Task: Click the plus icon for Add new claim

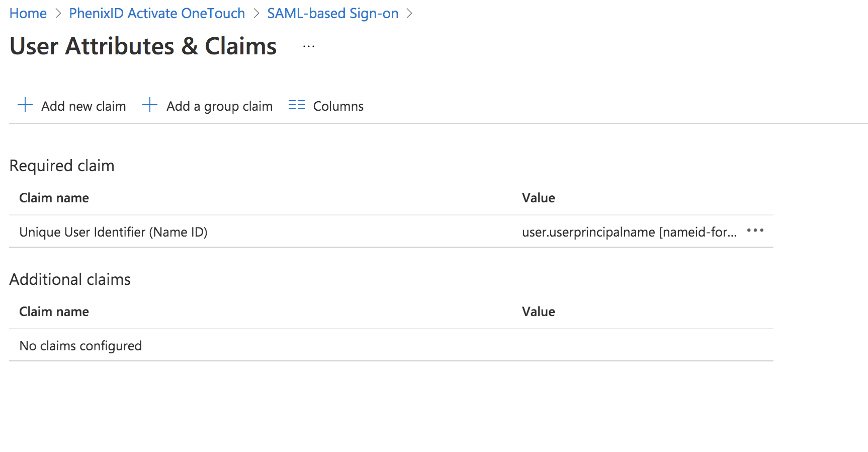Action: pos(25,105)
